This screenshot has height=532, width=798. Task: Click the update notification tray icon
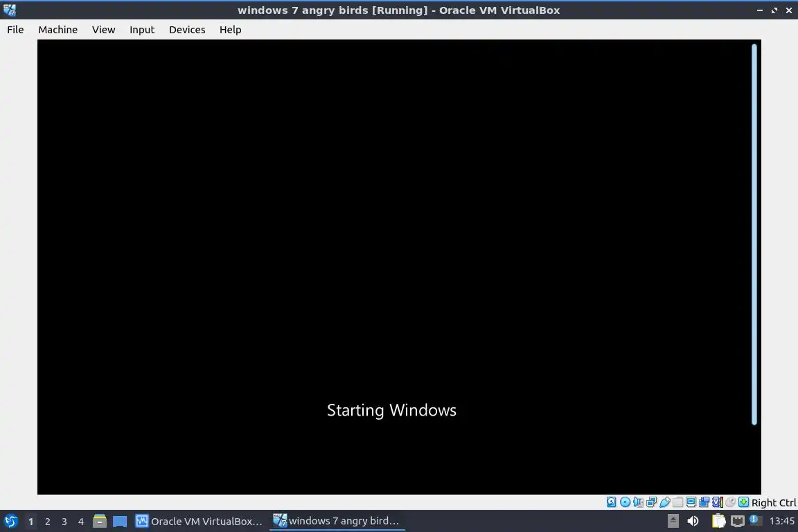(x=756, y=520)
